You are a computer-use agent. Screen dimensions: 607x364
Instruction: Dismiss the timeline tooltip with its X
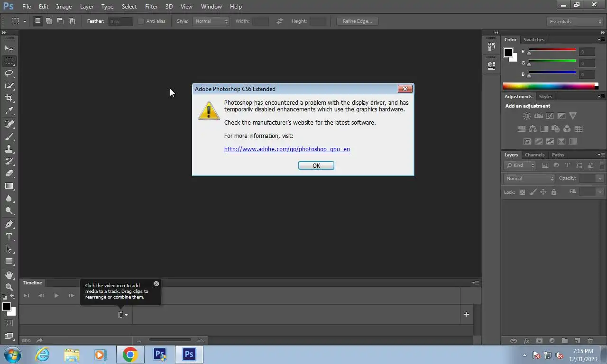pos(156,284)
